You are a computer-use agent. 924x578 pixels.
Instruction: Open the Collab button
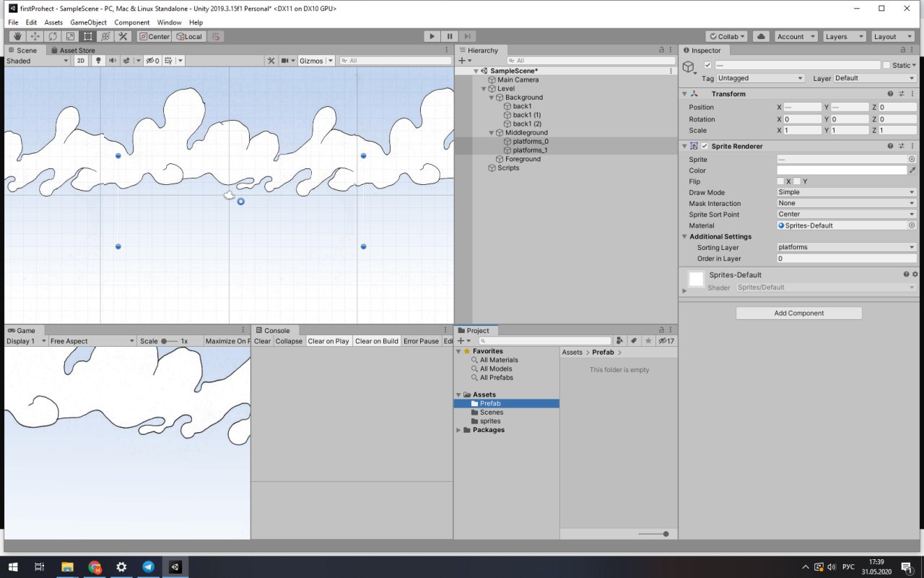(727, 36)
